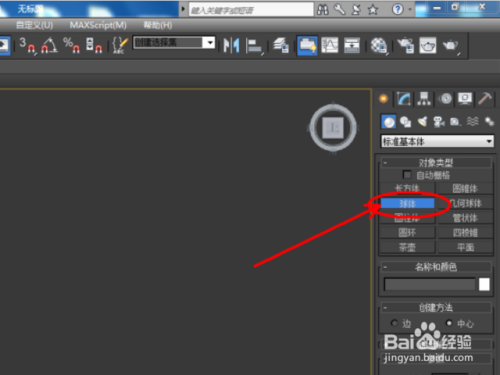Click the Align tool icon

[255, 46]
